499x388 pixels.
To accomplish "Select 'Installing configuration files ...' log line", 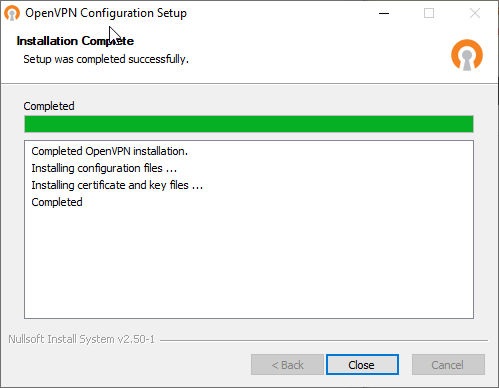I will (104, 168).
